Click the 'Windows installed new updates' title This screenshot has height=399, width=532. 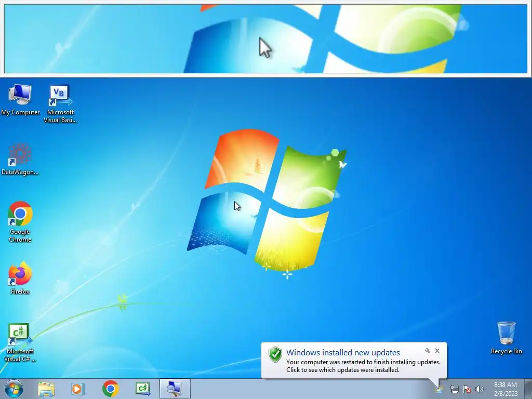343,353
